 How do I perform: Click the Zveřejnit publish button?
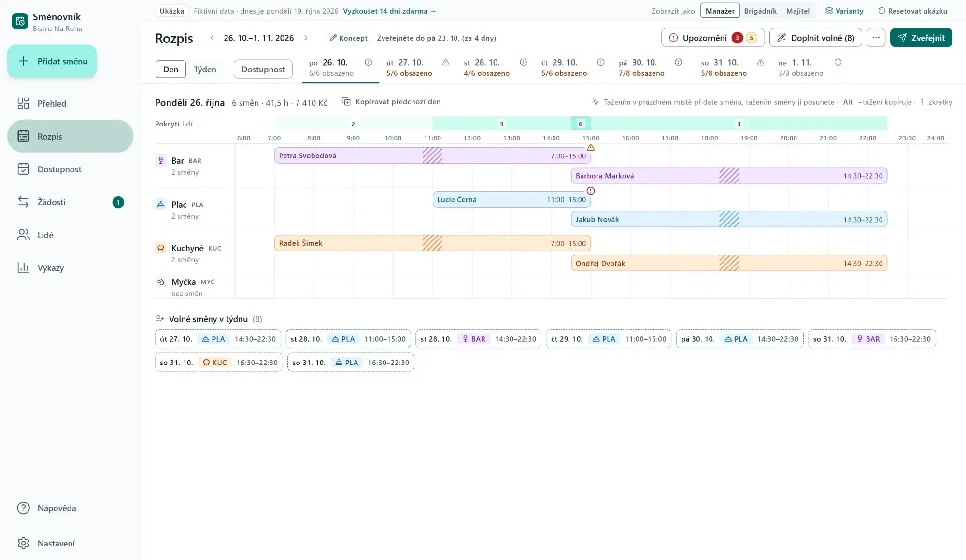tap(921, 38)
